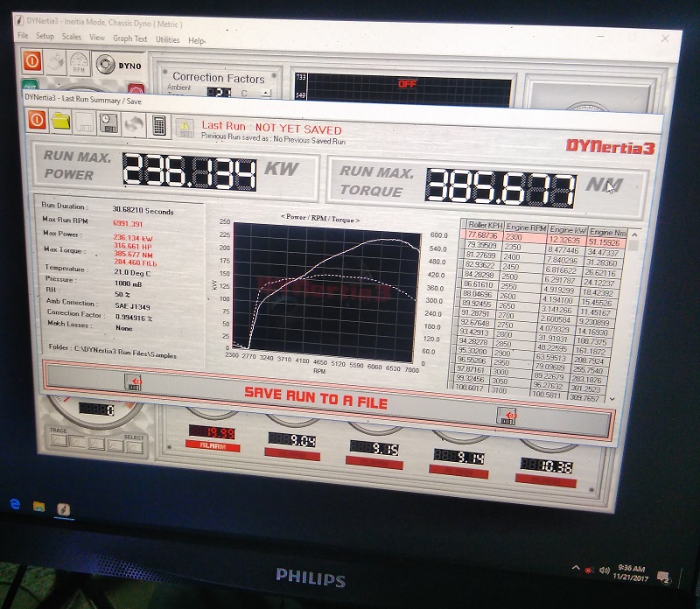This screenshot has width=700, height=609.
Task: Click the refresh arrows icon in summary toolbar
Action: coord(134,124)
